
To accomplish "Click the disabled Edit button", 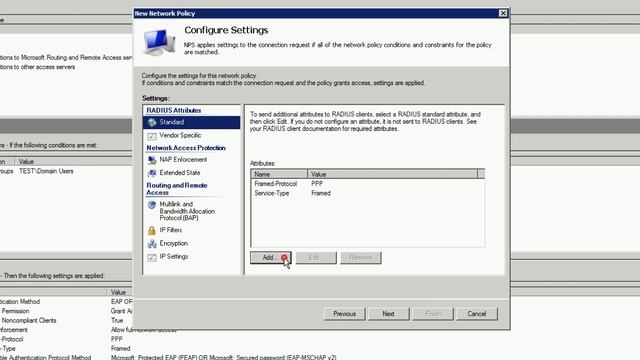I will click(x=316, y=258).
